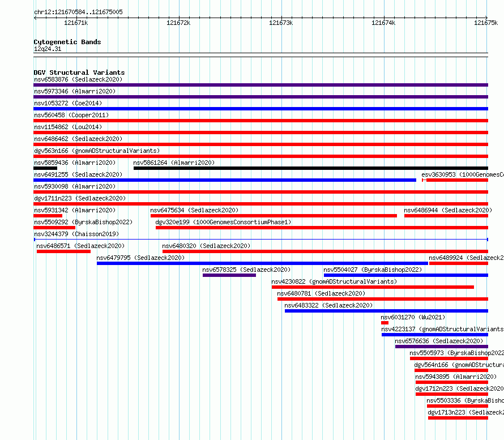This screenshot has height=440, width=504.
Task: Open nsv6479795 (Sedlazeck2020) label
Action: [140, 258]
